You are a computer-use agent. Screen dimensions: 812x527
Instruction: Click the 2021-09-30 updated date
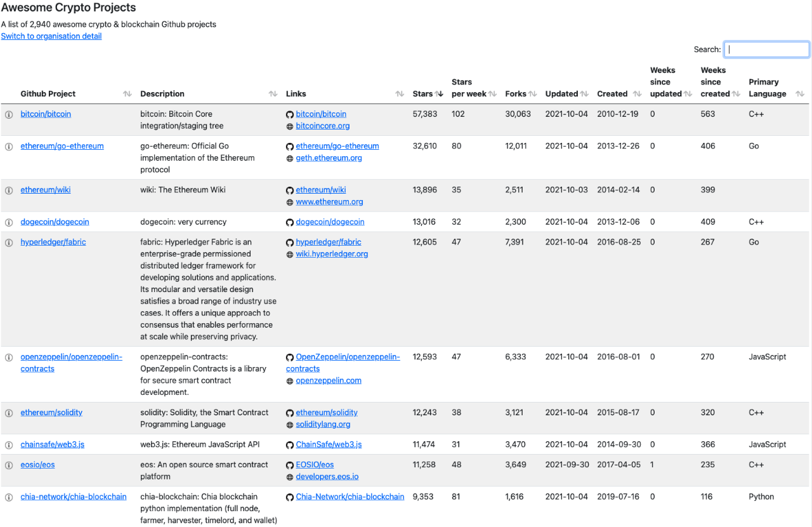566,465
